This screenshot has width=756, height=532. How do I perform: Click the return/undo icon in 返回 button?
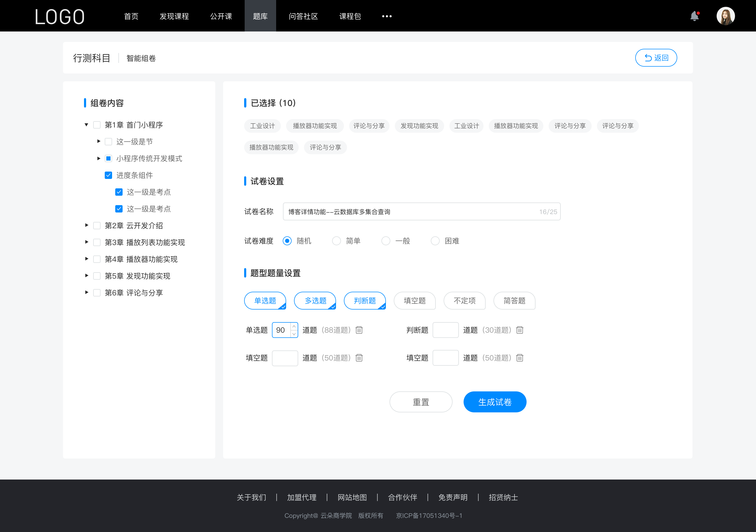pos(647,57)
